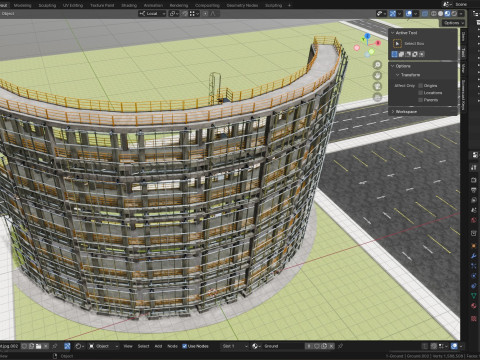Image resolution: width=480 pixels, height=360 pixels.
Task: Open the Rendering workspace tab
Action: tap(179, 5)
